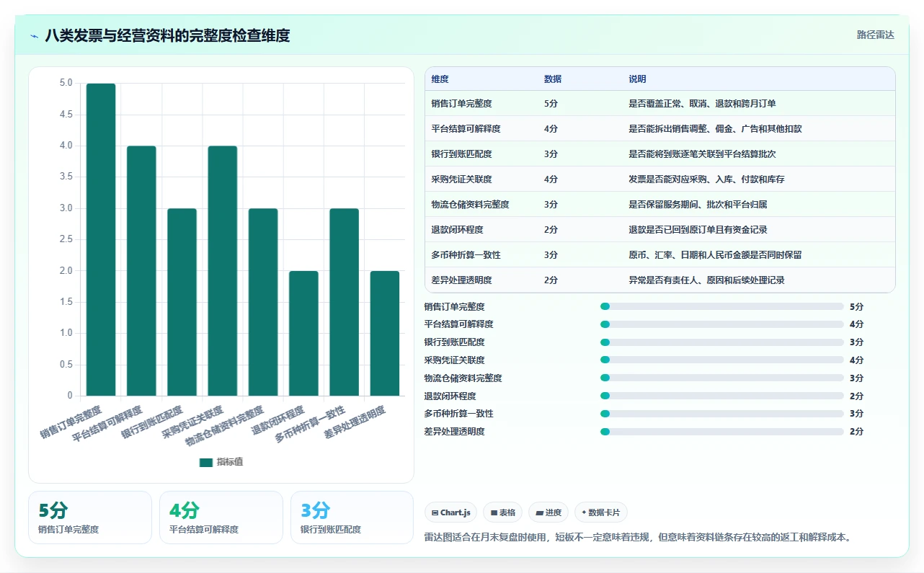Click the 差异处理透明度 progress bar
The height and width of the screenshot is (573, 924).
click(x=721, y=432)
